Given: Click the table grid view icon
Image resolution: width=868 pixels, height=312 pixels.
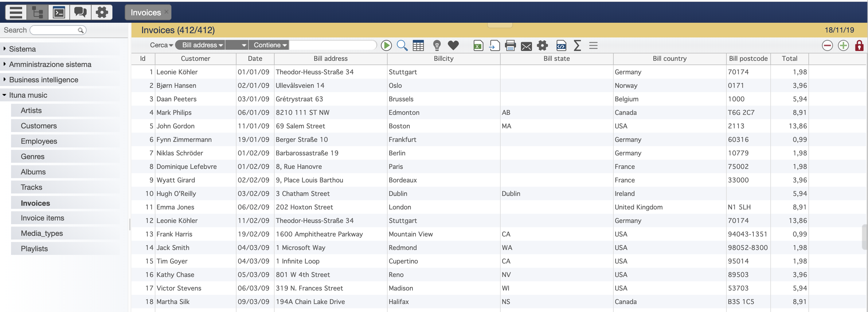Looking at the screenshot, I should click(418, 45).
